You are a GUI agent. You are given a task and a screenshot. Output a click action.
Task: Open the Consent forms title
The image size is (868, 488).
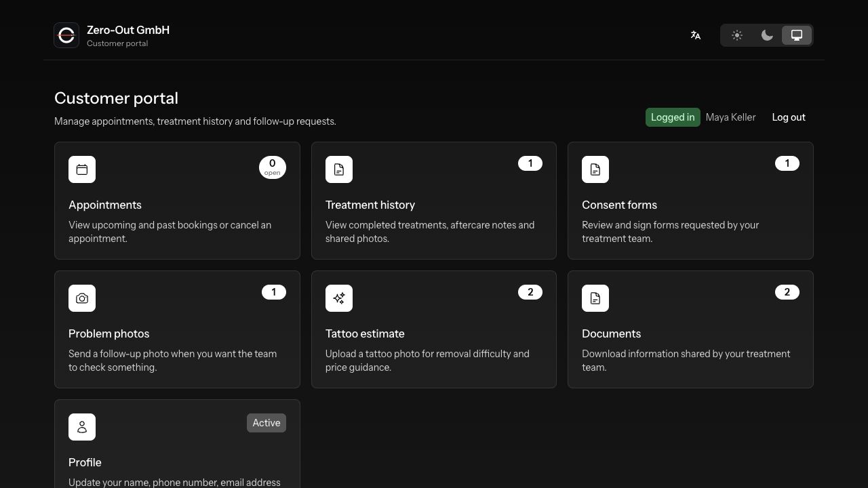coord(619,205)
